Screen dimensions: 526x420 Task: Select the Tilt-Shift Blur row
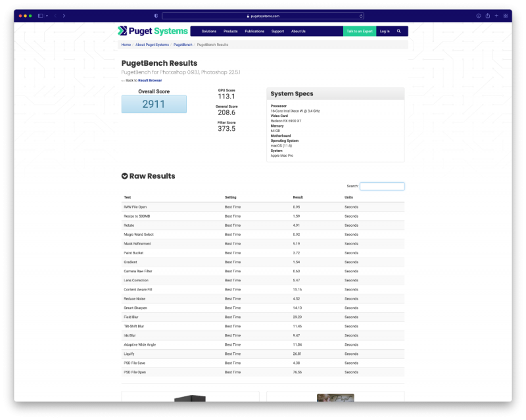(262, 326)
